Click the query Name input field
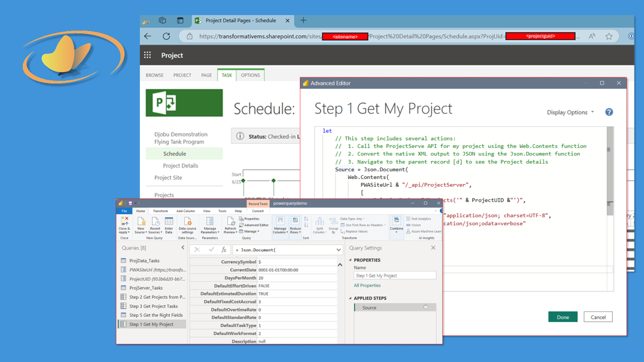 click(x=394, y=275)
